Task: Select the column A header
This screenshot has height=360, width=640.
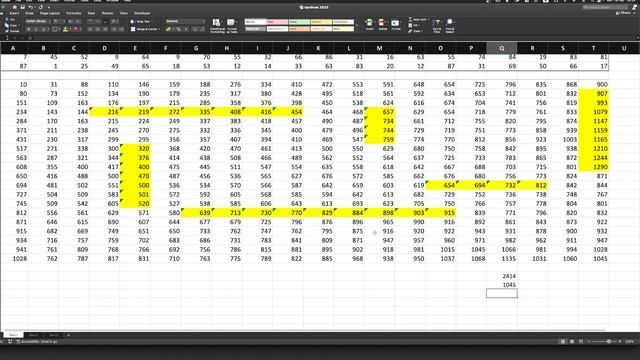Action: (13, 48)
